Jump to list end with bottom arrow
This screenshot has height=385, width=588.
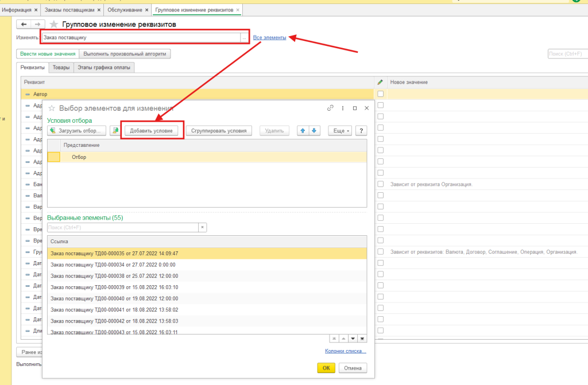(x=363, y=339)
